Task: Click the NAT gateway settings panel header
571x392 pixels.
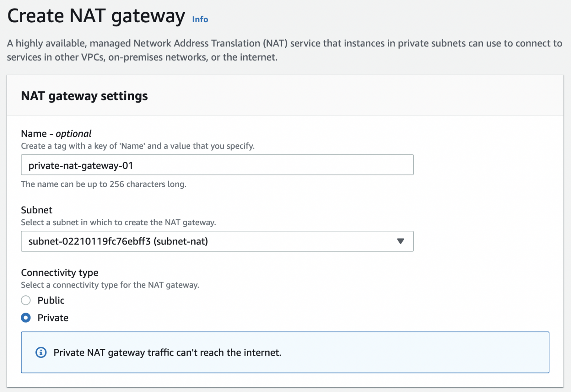Action: [84, 95]
